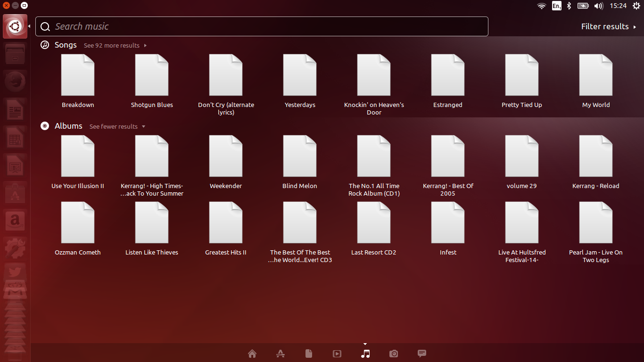Close the Dash with the orange button
This screenshot has height=362, width=644.
click(7, 6)
